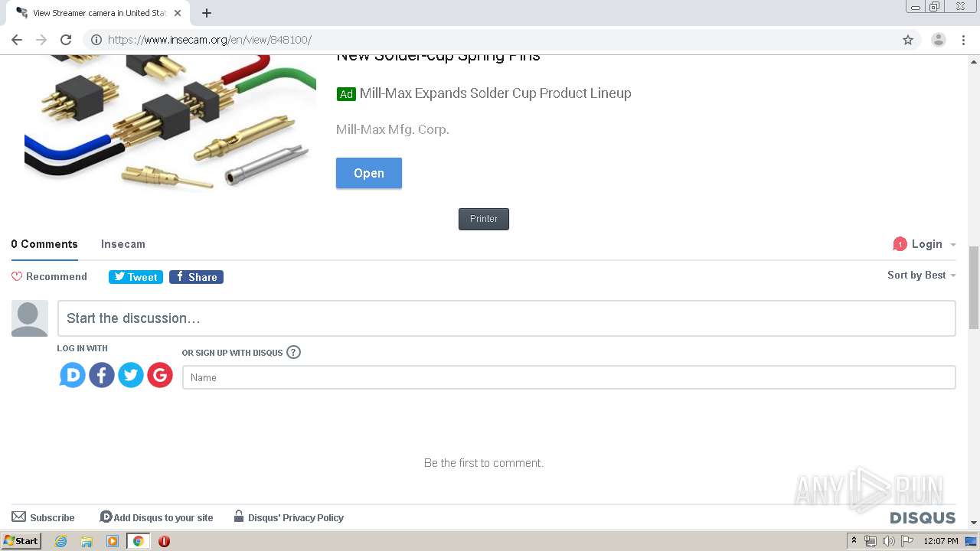This screenshot has width=980, height=551.
Task: Open Chrome three-dot menu
Action: (x=963, y=40)
